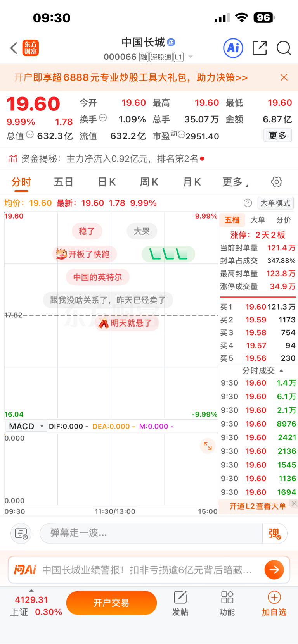Viewport: 298px width, 644px height.
Task: Tap the 买1 19.60 order row
Action: pos(258,307)
